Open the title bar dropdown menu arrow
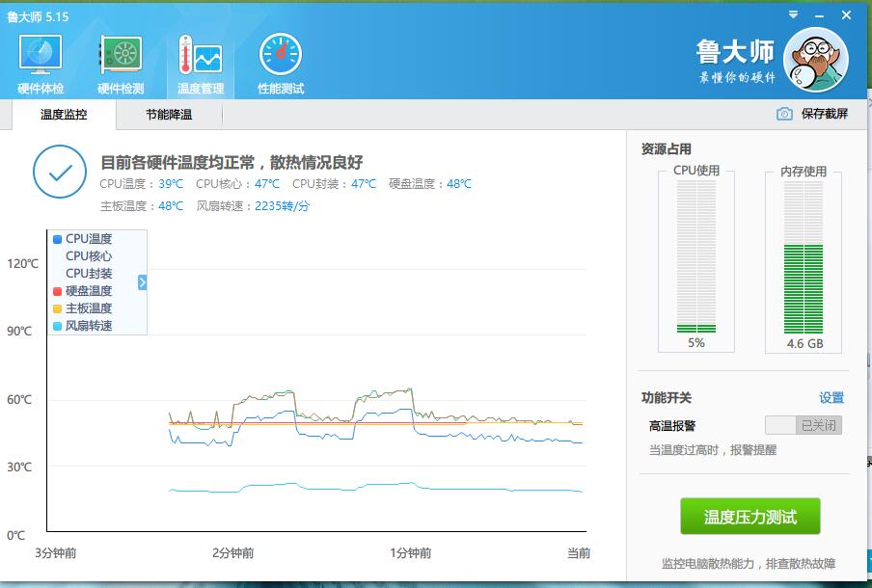This screenshot has height=588, width=872. point(794,15)
